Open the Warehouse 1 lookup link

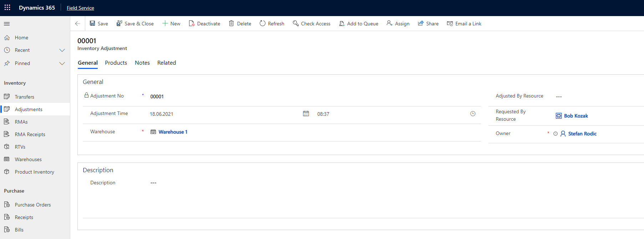pos(173,132)
